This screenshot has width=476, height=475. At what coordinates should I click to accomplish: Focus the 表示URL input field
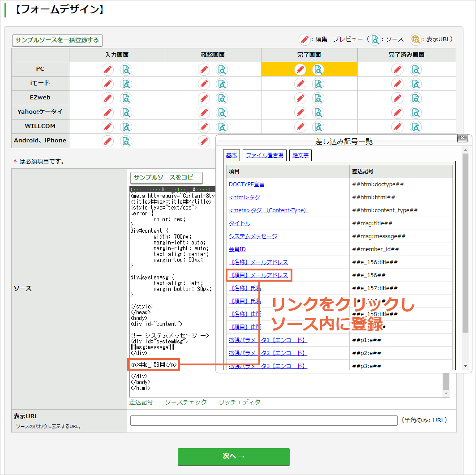[x=264, y=421]
